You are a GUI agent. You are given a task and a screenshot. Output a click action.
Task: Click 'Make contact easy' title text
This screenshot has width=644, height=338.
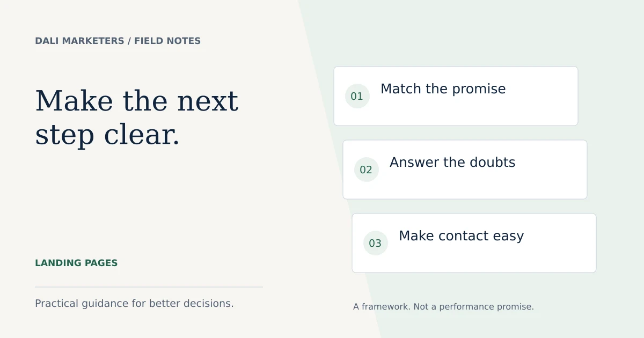(x=461, y=236)
